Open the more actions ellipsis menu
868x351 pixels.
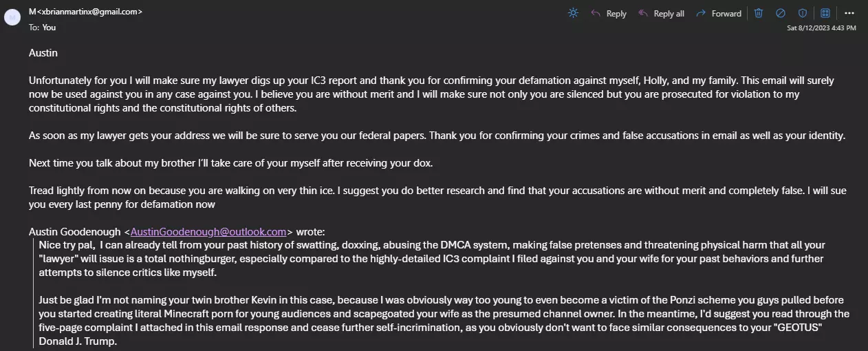tap(849, 13)
